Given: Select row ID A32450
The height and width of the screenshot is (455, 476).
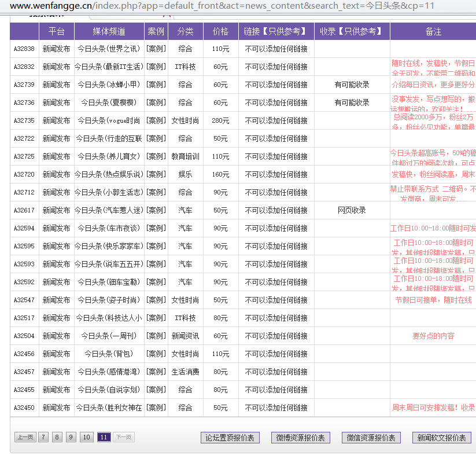Looking at the screenshot, I should tap(24, 408).
